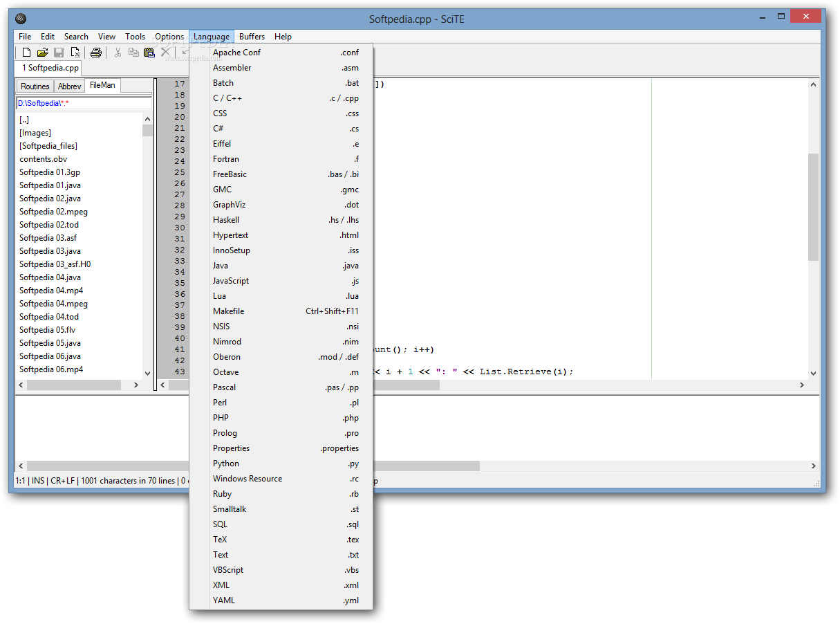
Task: Select Lua language
Action: coord(281,296)
